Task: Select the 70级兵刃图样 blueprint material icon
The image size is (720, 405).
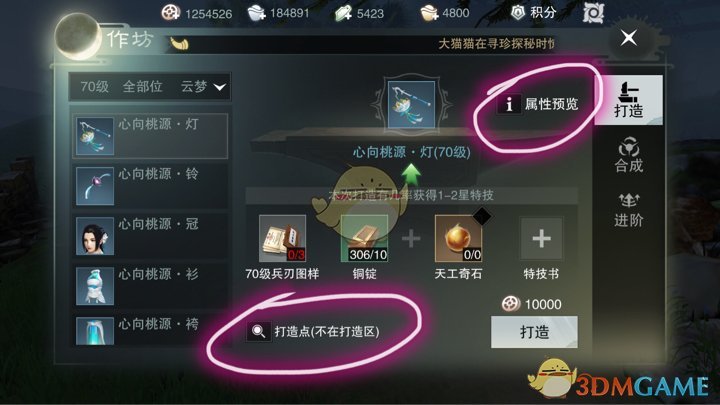Action: (282, 238)
